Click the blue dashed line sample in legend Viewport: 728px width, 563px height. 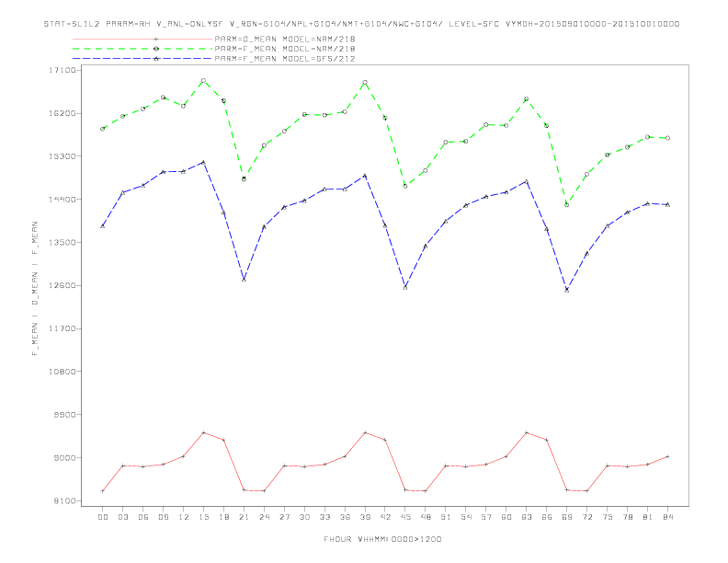(142, 59)
